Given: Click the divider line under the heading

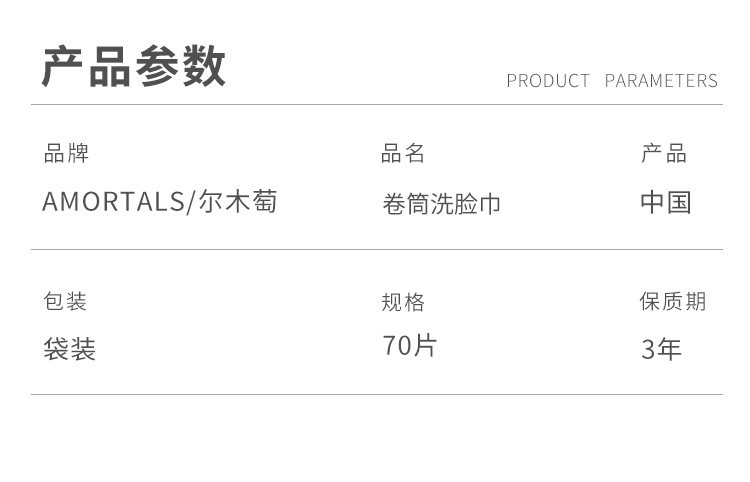Looking at the screenshot, I should (376, 105).
